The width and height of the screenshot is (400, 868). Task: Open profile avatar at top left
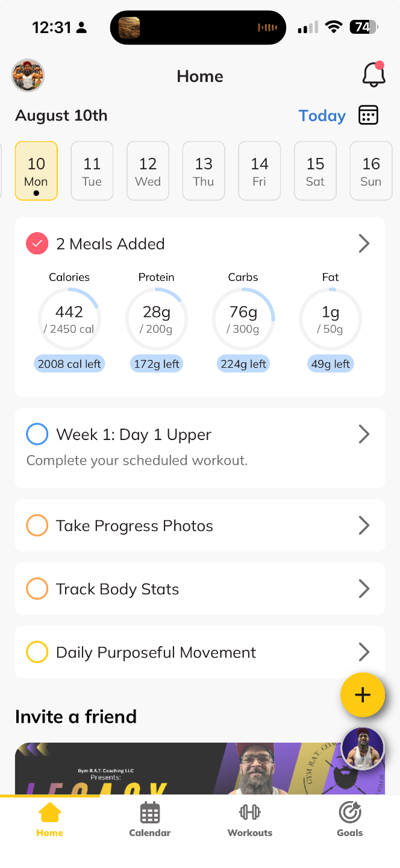pyautogui.click(x=28, y=75)
